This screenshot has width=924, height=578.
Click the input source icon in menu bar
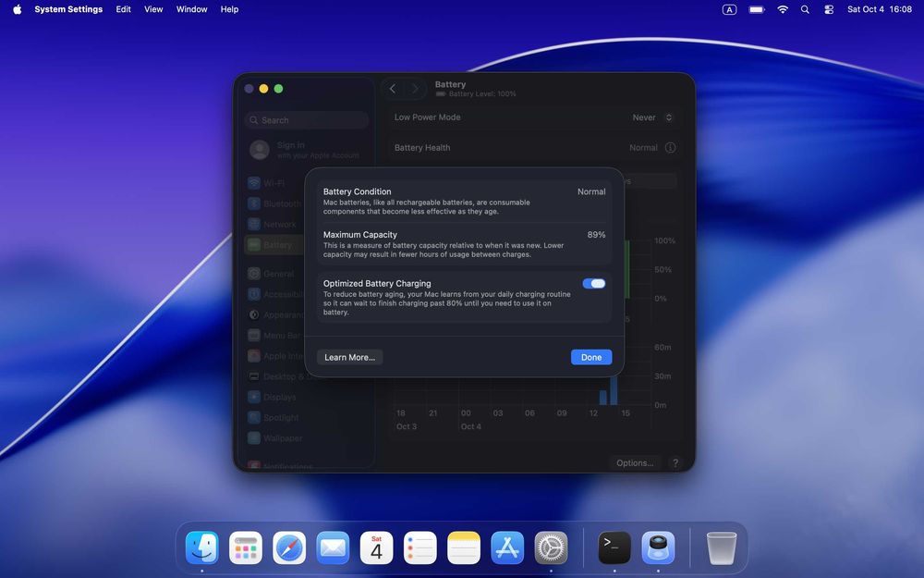(x=729, y=9)
